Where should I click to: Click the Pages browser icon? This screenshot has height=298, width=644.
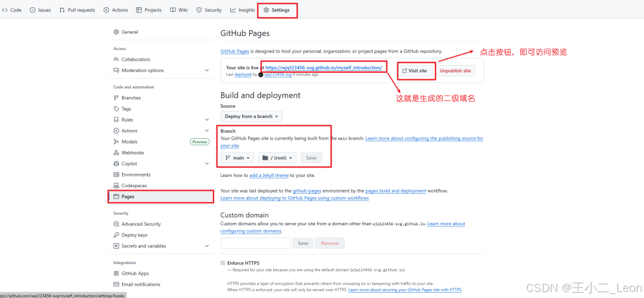click(116, 197)
